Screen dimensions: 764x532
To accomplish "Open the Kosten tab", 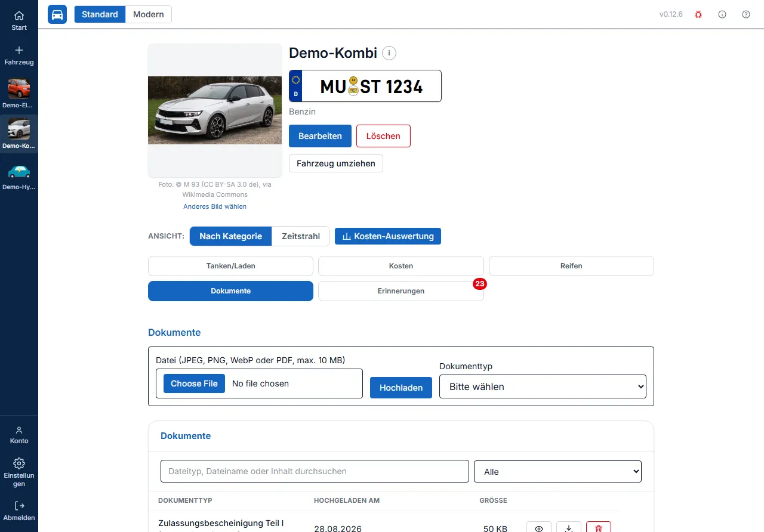I will 401,266.
